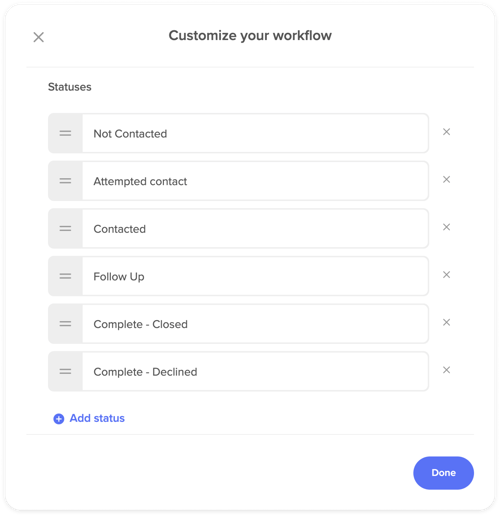Image resolution: width=500 pixels, height=516 pixels.
Task: Focus the Complete - Closed input field
Action: 255,324
